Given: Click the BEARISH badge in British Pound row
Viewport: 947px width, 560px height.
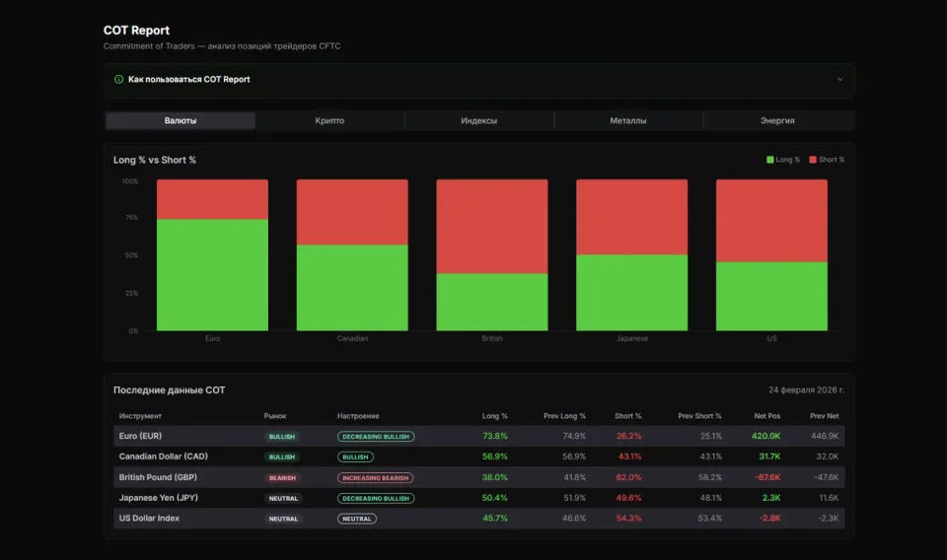Looking at the screenshot, I should (x=282, y=477).
